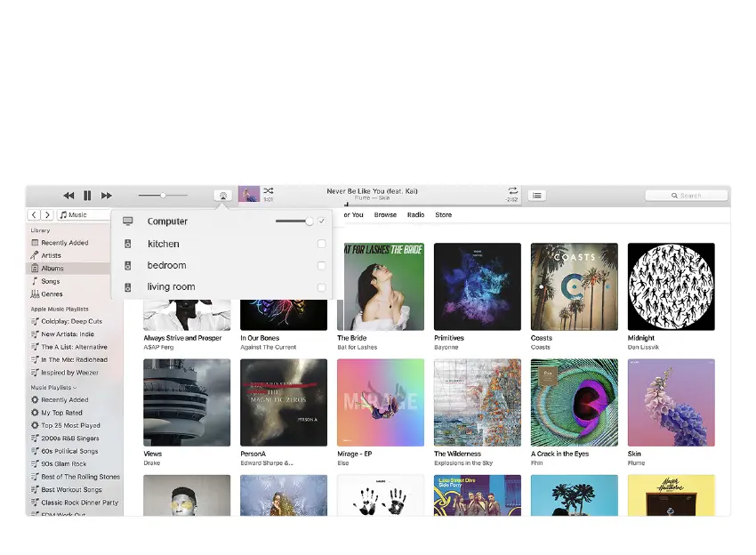
Task: Switch to the Browse tab
Action: point(385,215)
